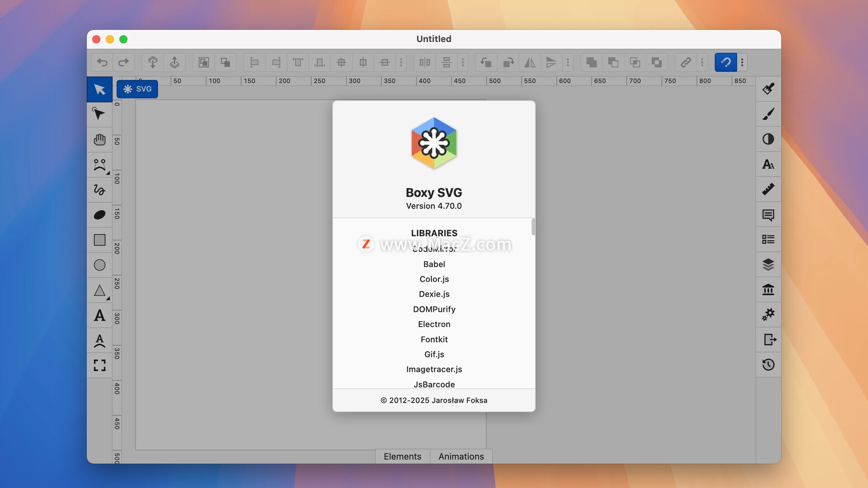Open the Meta comment panel
This screenshot has width=868, height=488.
coord(768,214)
